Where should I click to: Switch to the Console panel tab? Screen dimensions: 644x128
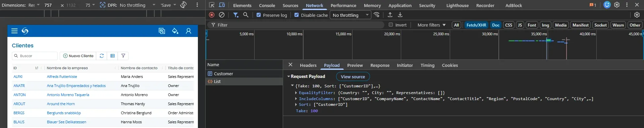tap(267, 5)
